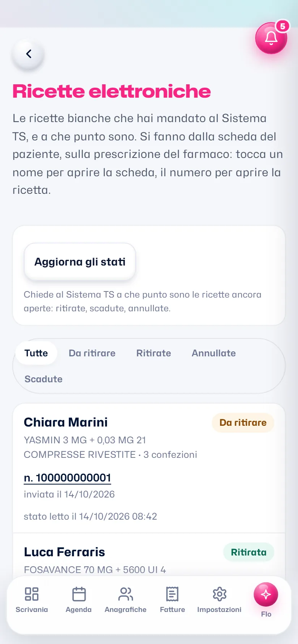Go back using the chevron arrow
Image resolution: width=298 pixels, height=644 pixels.
pos(28,54)
